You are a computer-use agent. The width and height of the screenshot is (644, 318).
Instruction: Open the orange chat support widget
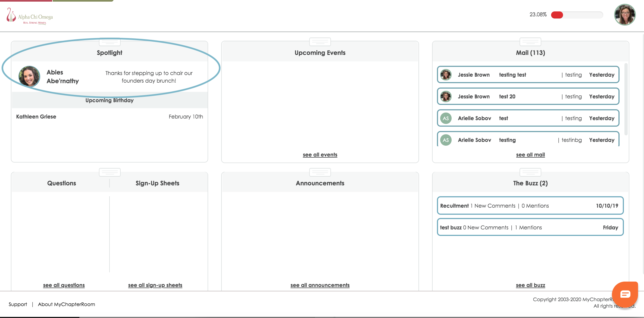[x=625, y=294]
